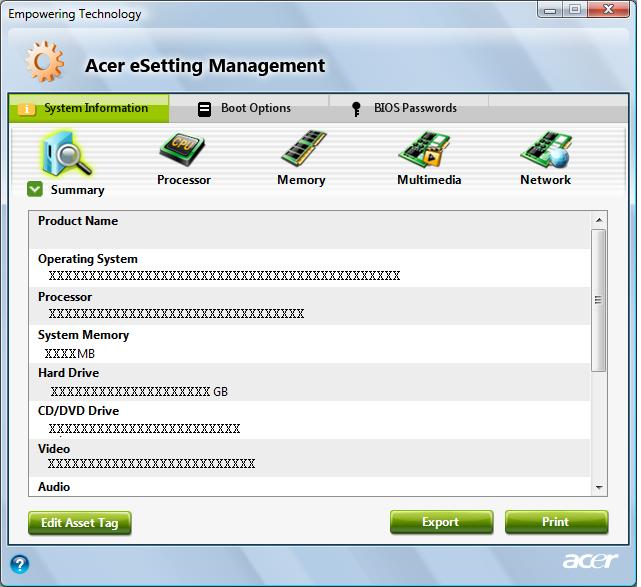Click the Edit Asset Tag button

pos(80,523)
